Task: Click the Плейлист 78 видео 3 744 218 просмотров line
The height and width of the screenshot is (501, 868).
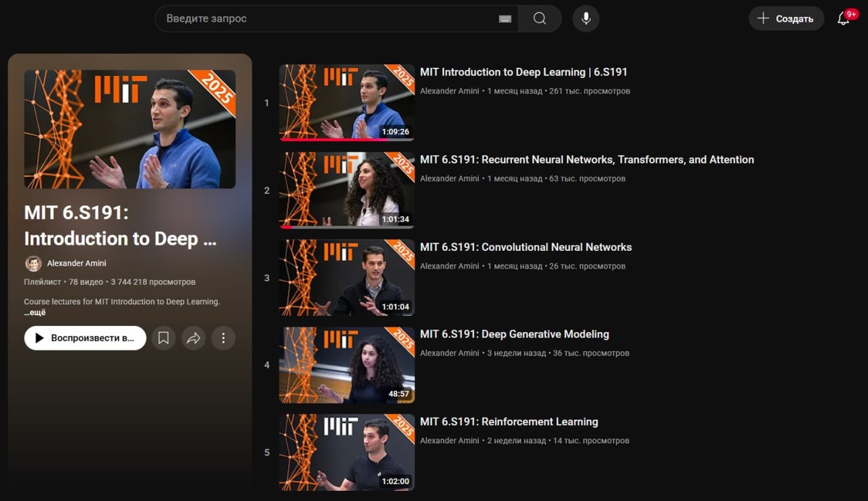Action: 110,282
